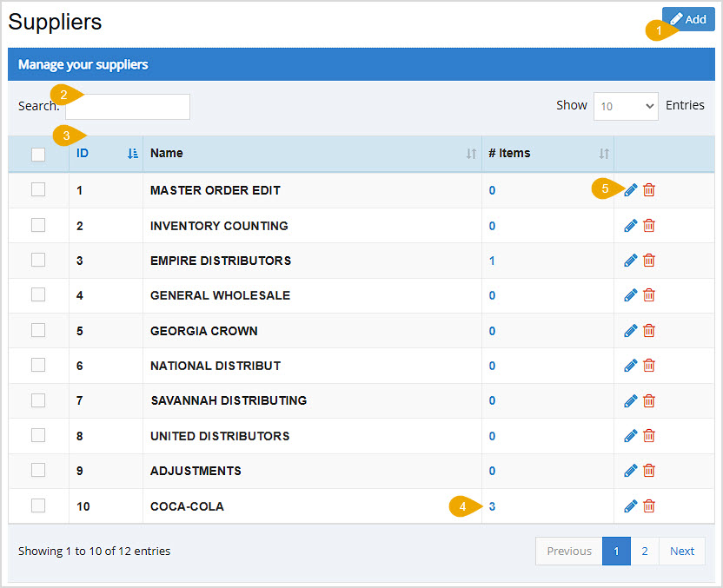
Task: Click the Next pagination control
Action: coord(681,551)
